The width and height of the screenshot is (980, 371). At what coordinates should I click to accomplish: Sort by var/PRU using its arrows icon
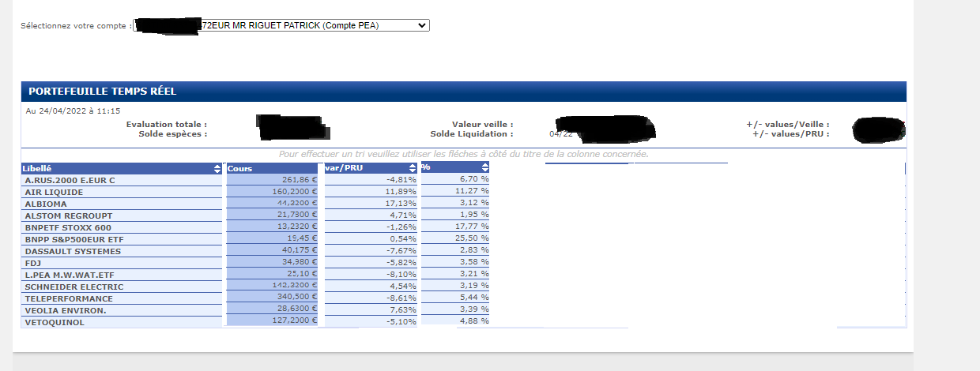pos(412,168)
